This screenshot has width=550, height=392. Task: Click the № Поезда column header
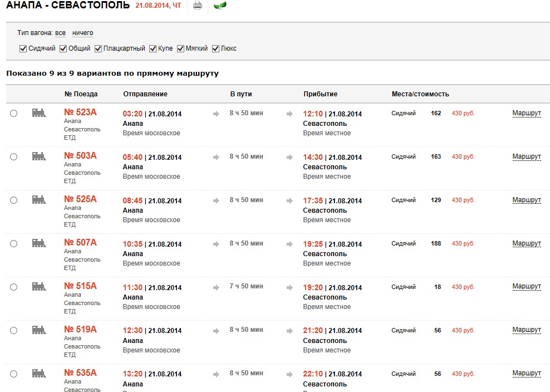(81, 94)
